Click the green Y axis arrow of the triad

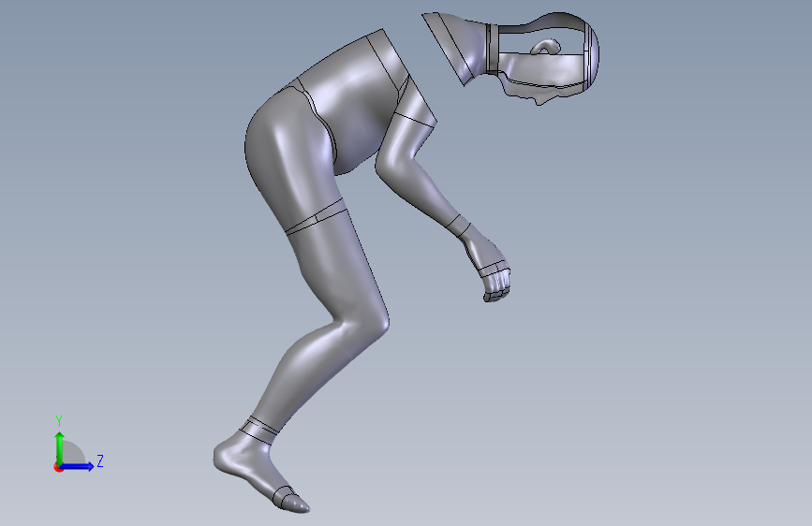[60, 447]
